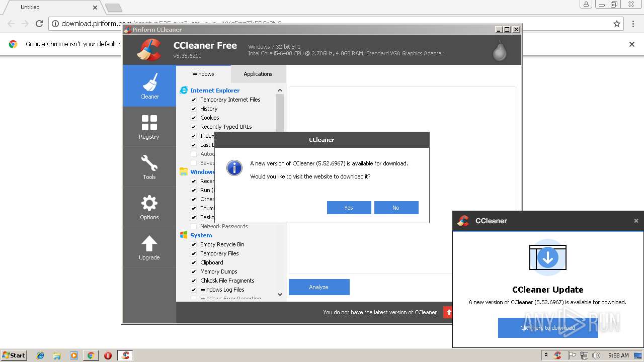Uncheck the Memory Dumps checkbox

coord(194,271)
